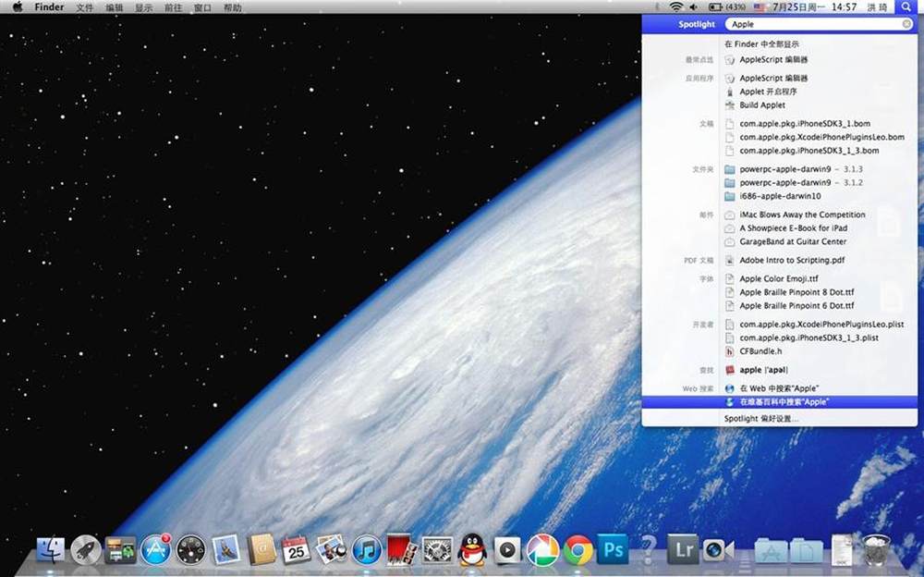The height and width of the screenshot is (577, 924).
Task: Open Finder from the Dock
Action: 51,550
